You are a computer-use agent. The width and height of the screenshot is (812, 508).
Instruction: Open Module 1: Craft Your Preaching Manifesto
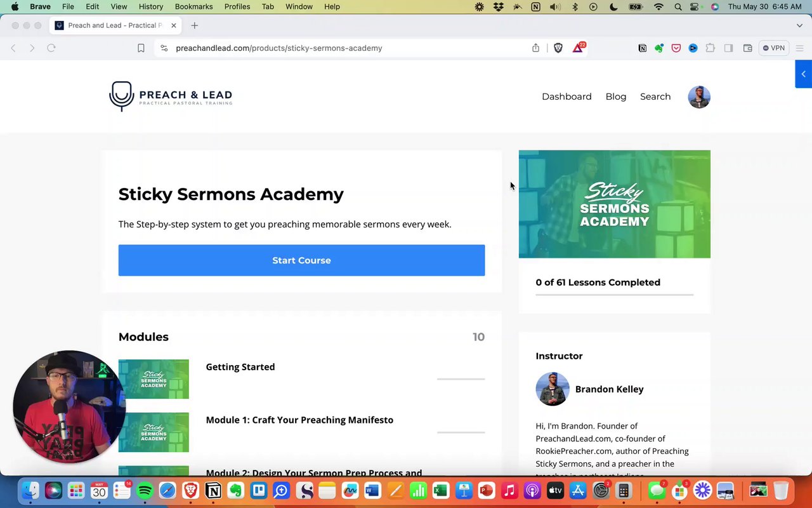click(299, 420)
